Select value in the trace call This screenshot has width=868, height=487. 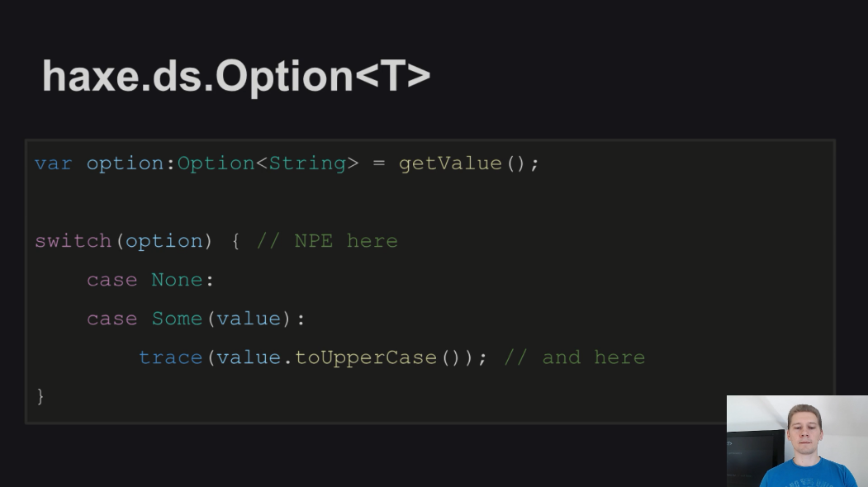point(249,357)
